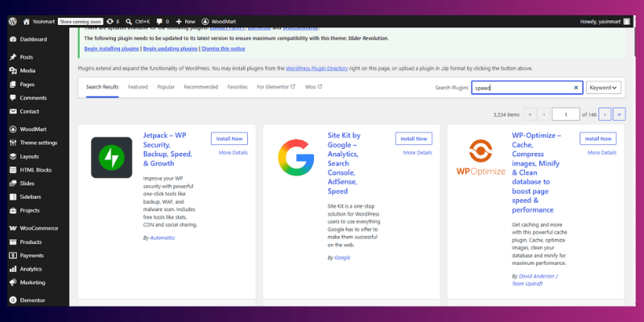Open Site Kit by Google title

[x=345, y=163]
